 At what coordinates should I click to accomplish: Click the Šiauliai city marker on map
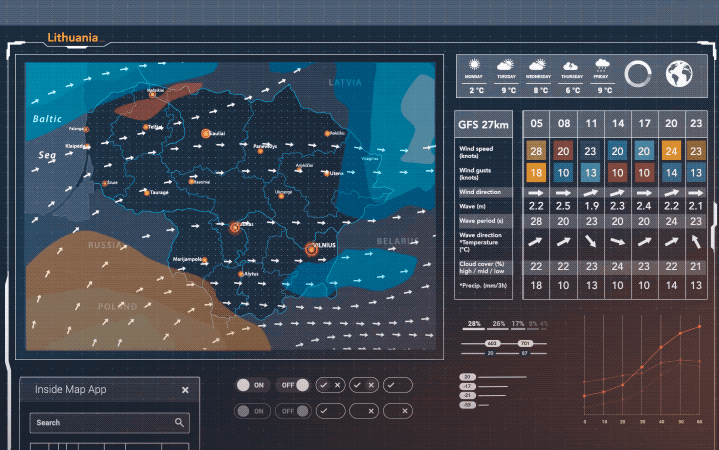(205, 133)
